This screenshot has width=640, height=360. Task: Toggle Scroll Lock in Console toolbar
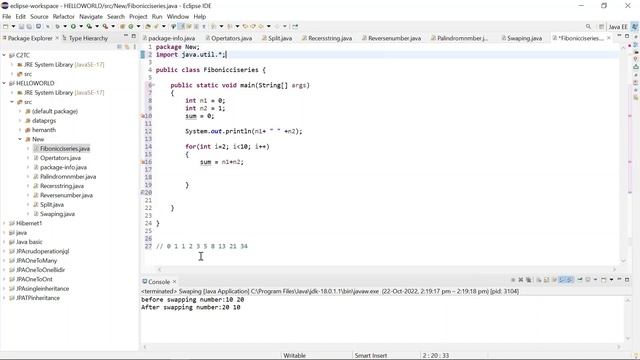(547, 280)
